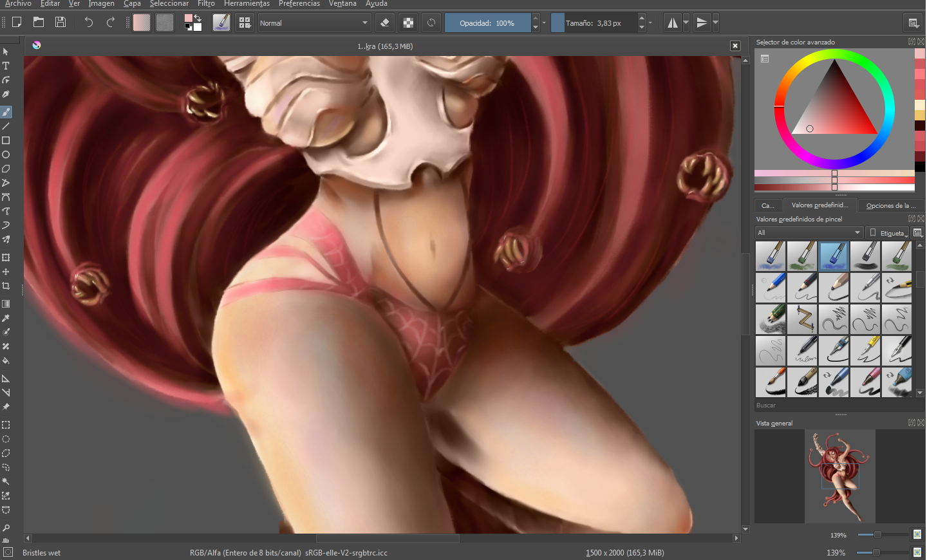Viewport: 927px width, 560px height.
Task: Select the Freehand Brush tool
Action: tap(6, 112)
